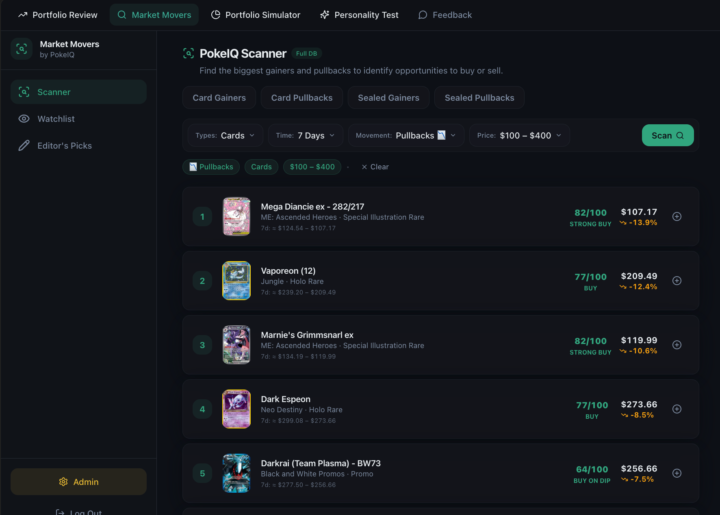Open the Personality Test tab

359,15
